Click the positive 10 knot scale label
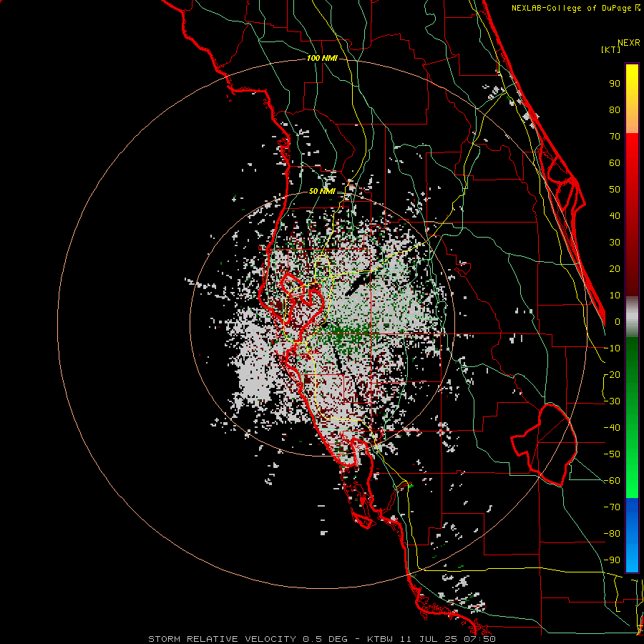644x644 pixels. click(615, 296)
